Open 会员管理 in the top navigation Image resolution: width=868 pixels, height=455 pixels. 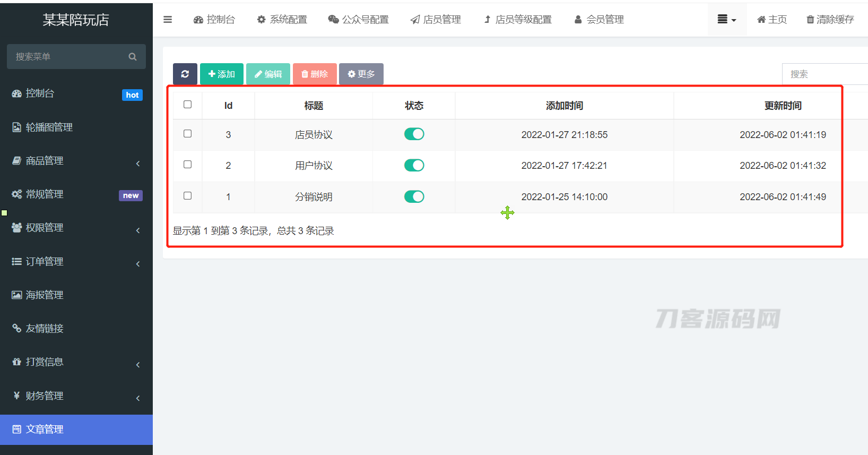click(x=599, y=20)
